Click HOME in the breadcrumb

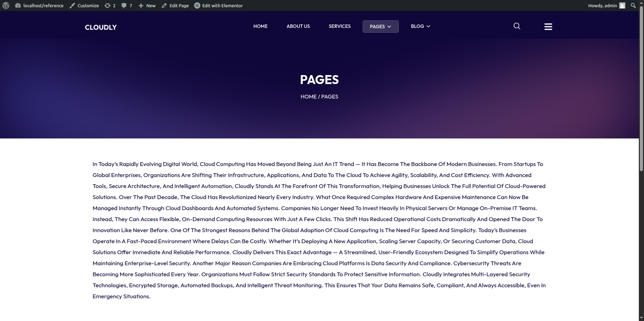tap(309, 97)
